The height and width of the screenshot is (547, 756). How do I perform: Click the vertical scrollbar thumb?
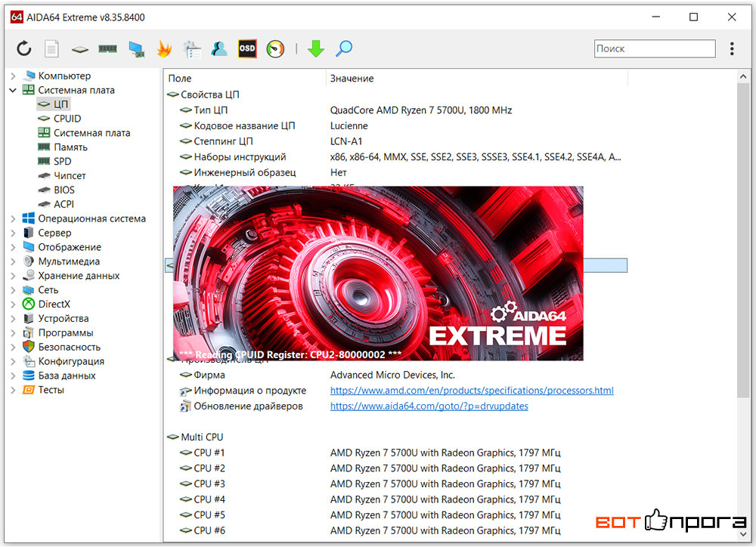click(x=743, y=240)
